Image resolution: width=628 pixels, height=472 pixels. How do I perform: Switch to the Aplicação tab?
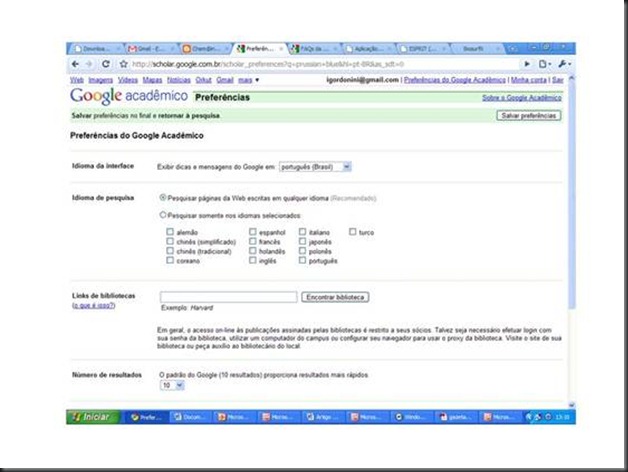[368, 49]
